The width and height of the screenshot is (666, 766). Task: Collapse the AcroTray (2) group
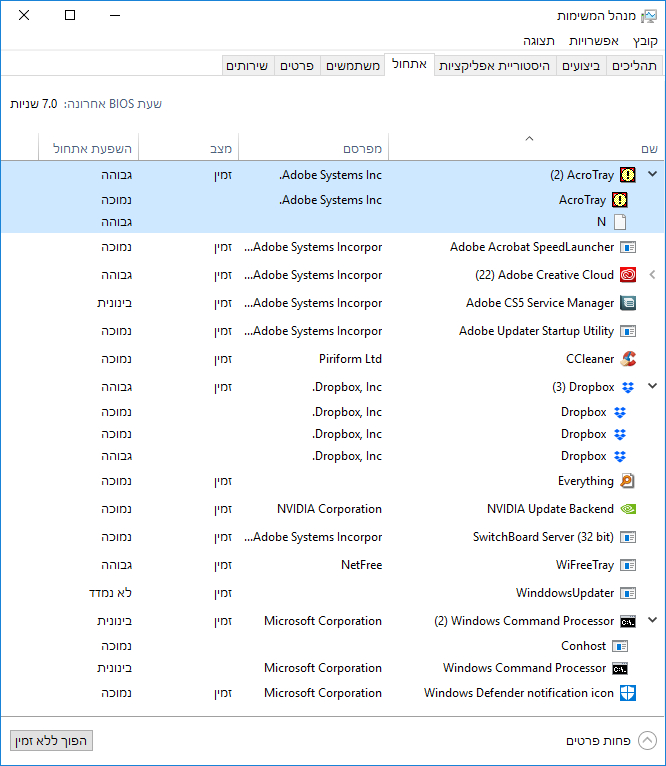(x=652, y=174)
